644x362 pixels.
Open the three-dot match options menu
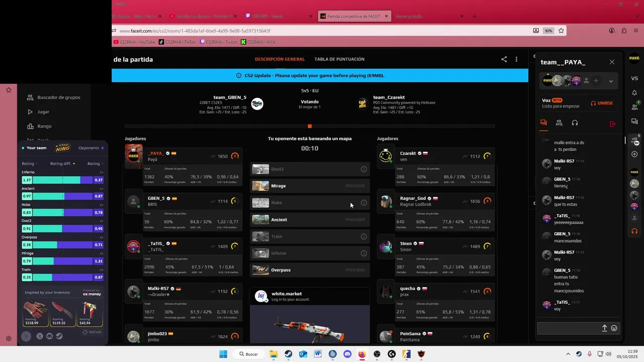(516, 59)
